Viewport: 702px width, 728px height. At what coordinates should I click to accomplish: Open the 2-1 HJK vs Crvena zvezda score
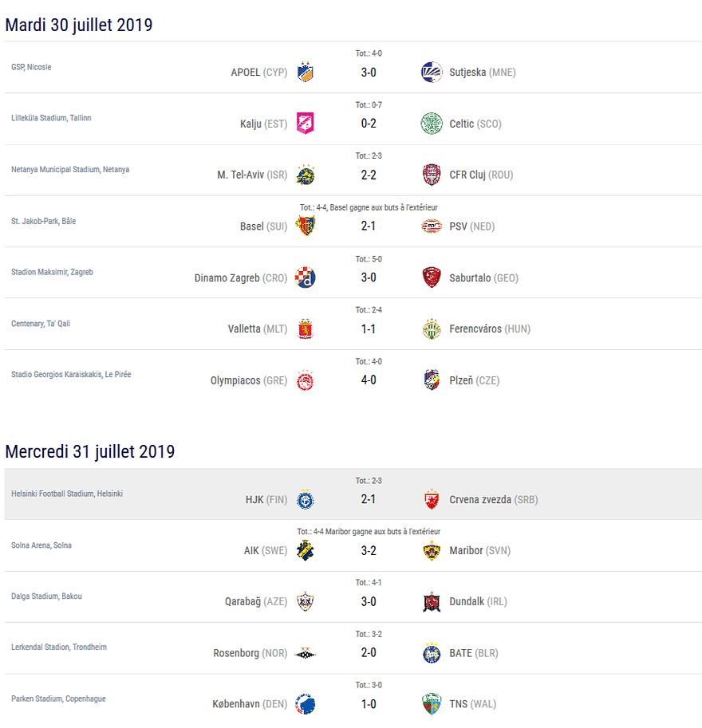point(369,500)
